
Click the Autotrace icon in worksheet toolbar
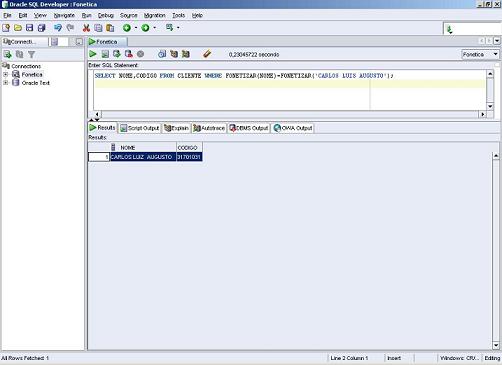point(186,54)
